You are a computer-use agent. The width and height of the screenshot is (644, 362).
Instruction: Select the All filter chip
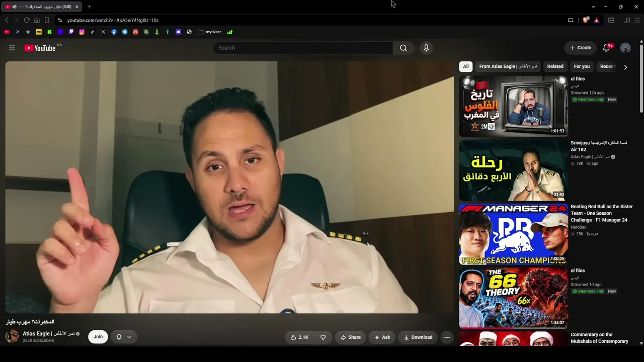tap(466, 66)
